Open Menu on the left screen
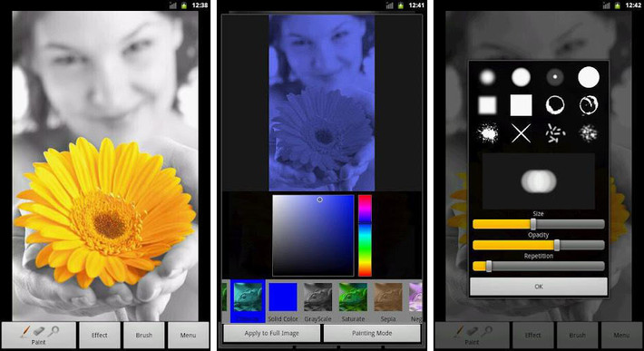This screenshot has height=351, width=644. 188,336
